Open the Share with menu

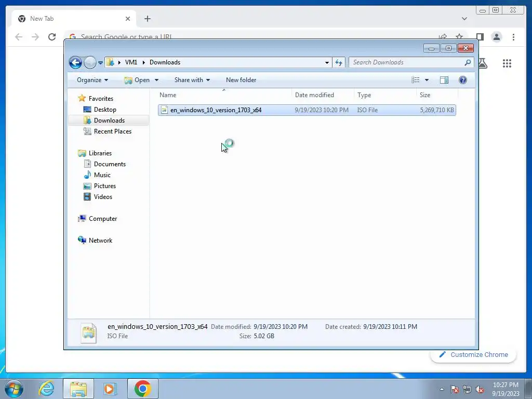[192, 80]
